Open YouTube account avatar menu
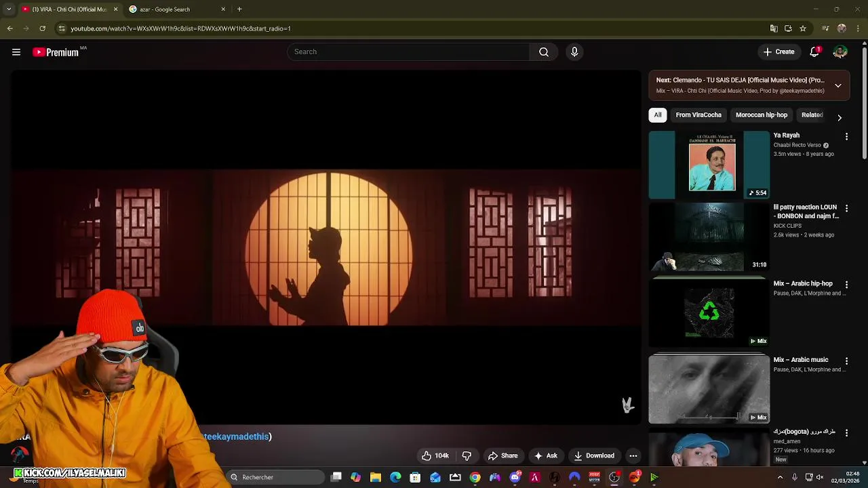Viewport: 868px width, 488px height. [840, 52]
